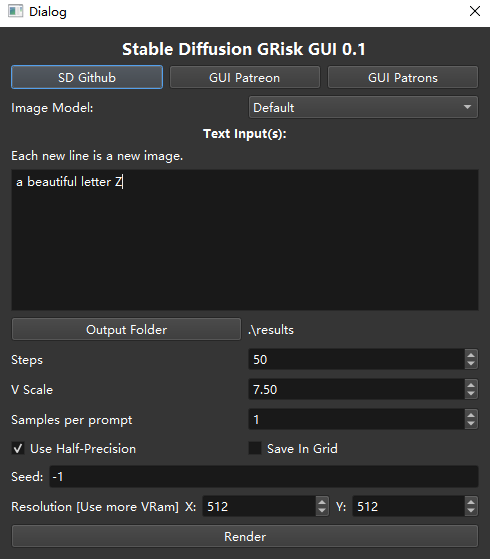Increase Resolution Y with up arrow
490x559 pixels.
(x=471, y=502)
